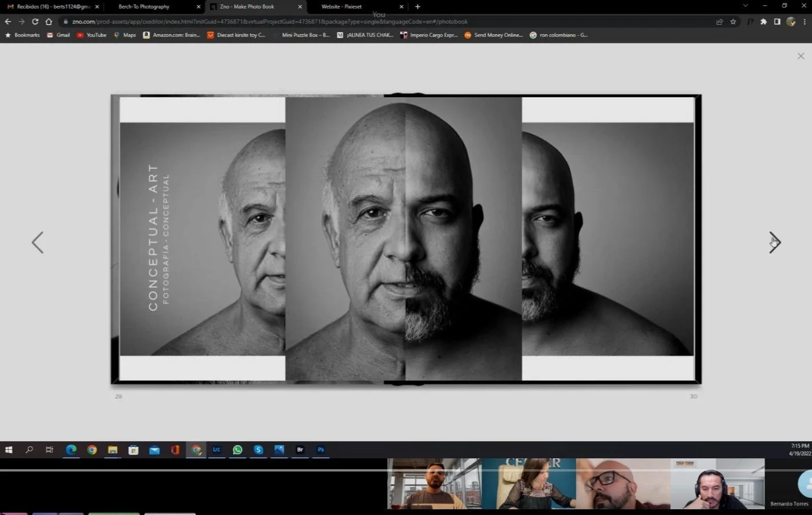Bookmark this page with star icon
812x515 pixels.
[x=733, y=22]
